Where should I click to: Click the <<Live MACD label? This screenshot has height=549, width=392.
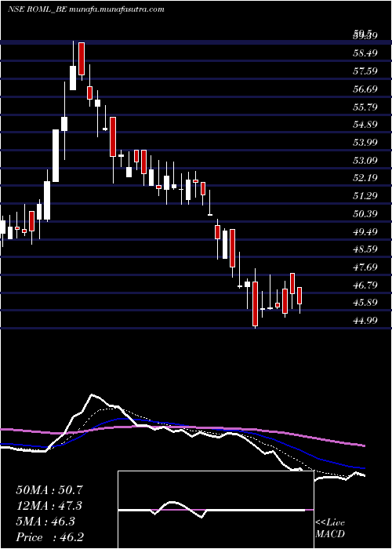pos(330,528)
